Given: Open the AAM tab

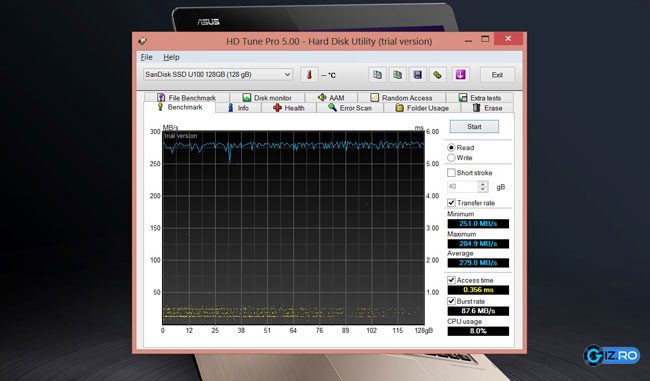Looking at the screenshot, I should (331, 97).
